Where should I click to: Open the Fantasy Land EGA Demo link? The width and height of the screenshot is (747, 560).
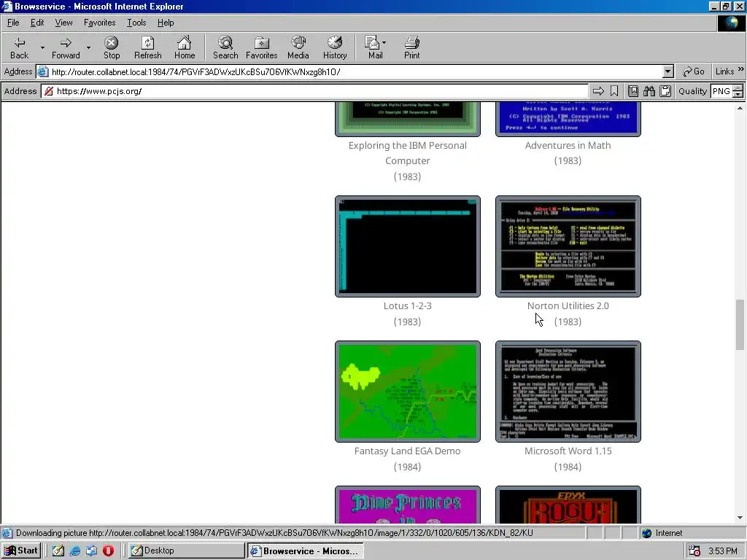pyautogui.click(x=407, y=451)
